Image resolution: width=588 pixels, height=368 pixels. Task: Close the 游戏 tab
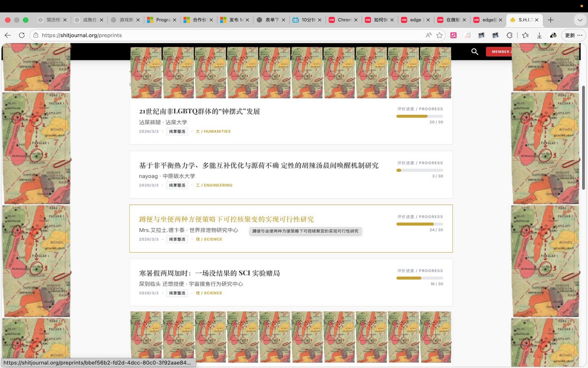pos(137,20)
